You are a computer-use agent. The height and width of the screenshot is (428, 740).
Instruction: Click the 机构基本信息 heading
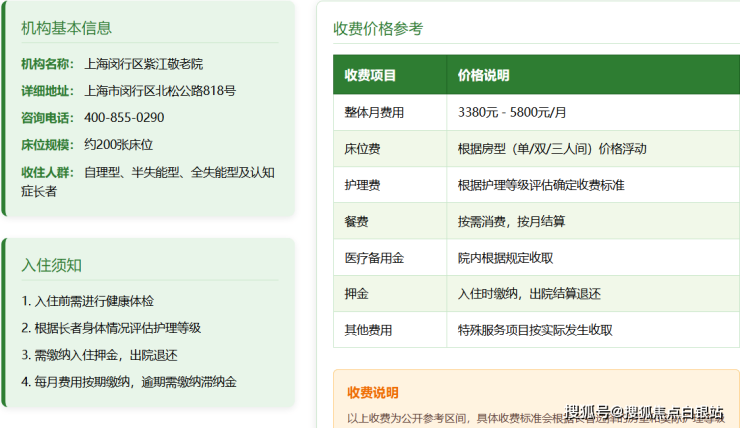(67, 28)
